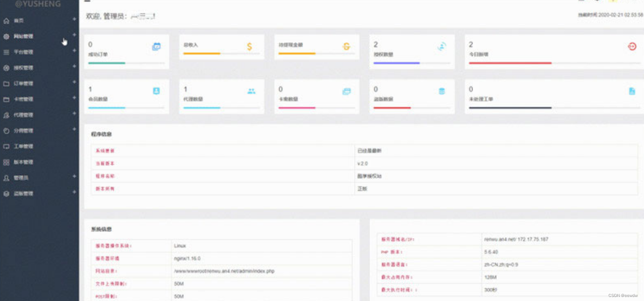Click the red circle icon on 今日新增 card
This screenshot has width=644, height=301.
(632, 47)
